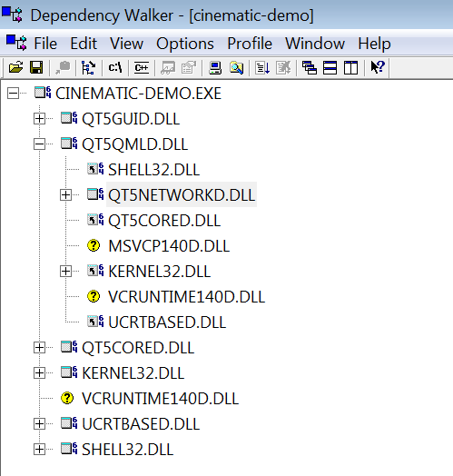The width and height of the screenshot is (453, 476).
Task: Expand the top-level SHELL32.DLL node
Action: click(x=39, y=449)
